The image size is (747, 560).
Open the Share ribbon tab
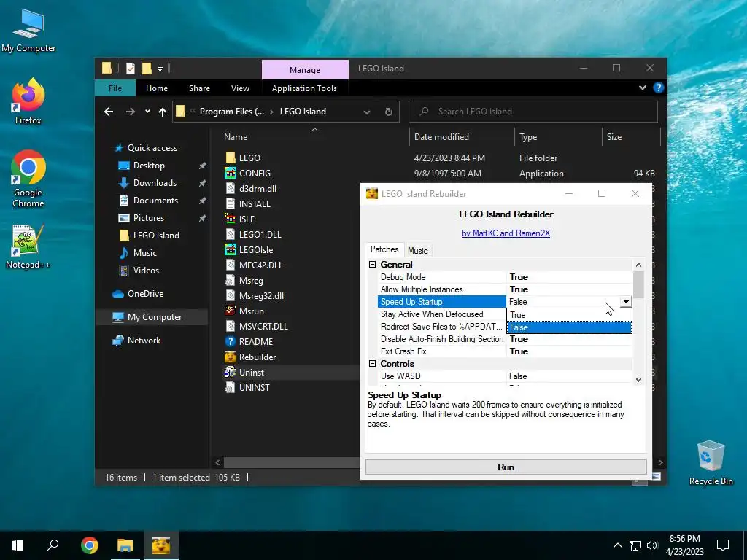(199, 88)
